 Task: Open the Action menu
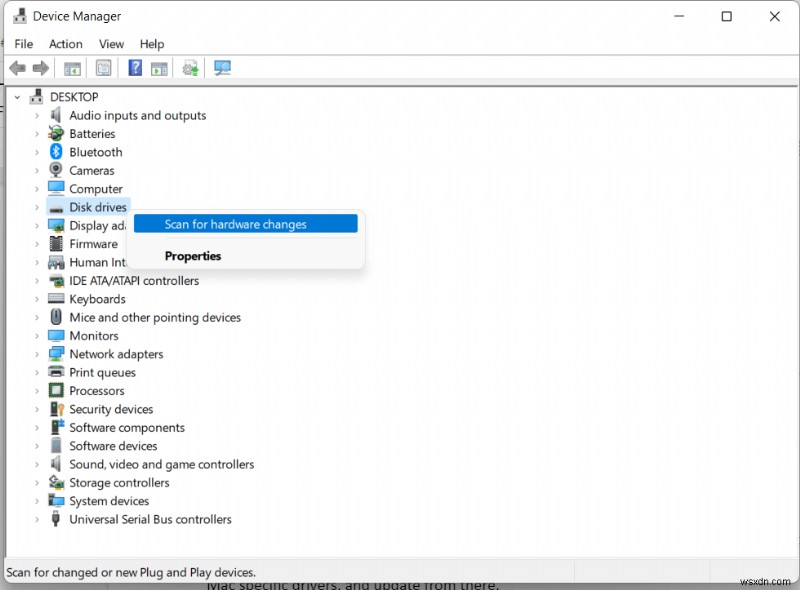[66, 44]
